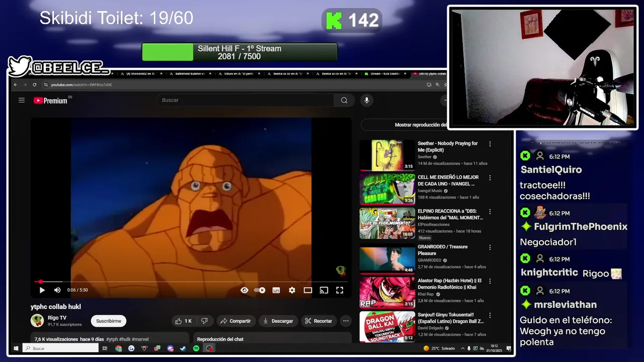Open options for Sanjou Ginyu Tokusentai video
The width and height of the screenshot is (644, 362).
490,315
